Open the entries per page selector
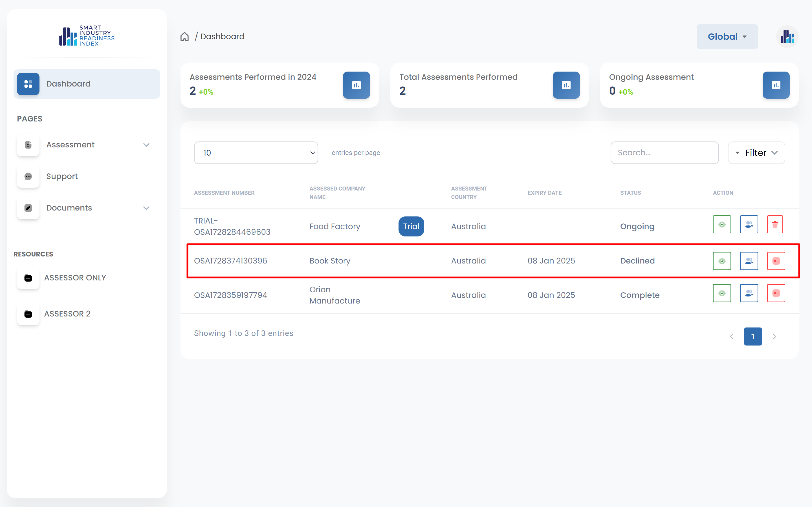The image size is (812, 507). (256, 153)
